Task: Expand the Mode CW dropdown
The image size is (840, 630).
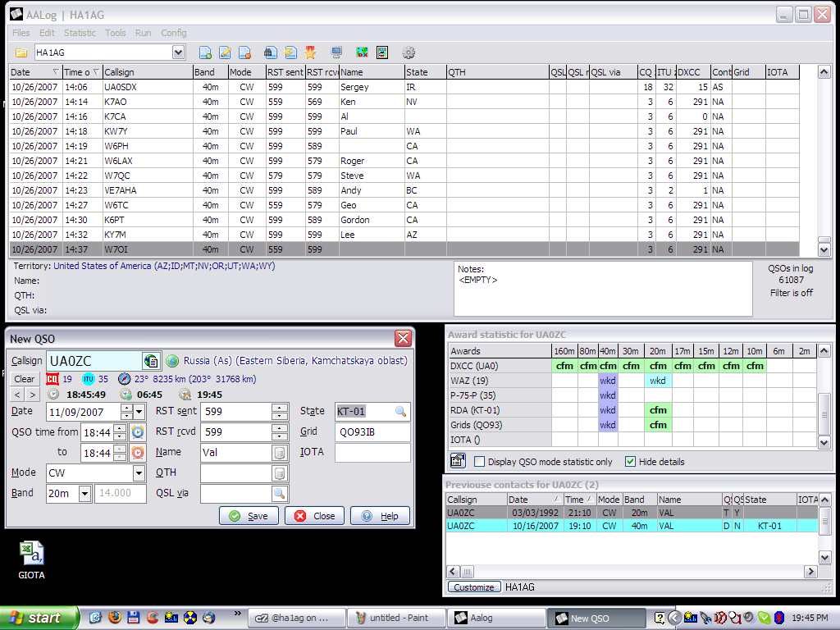Action: pyautogui.click(x=139, y=473)
